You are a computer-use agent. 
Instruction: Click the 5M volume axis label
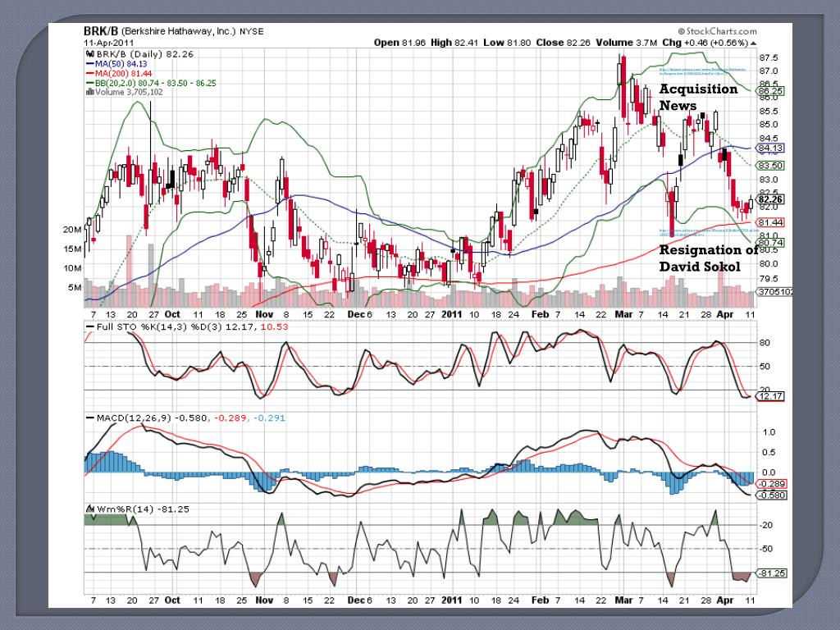pyautogui.click(x=75, y=288)
